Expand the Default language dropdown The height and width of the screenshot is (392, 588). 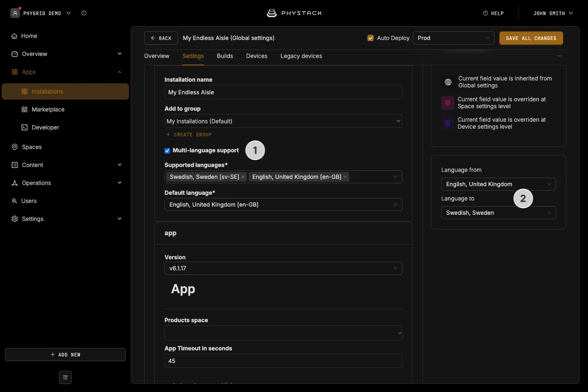283,205
